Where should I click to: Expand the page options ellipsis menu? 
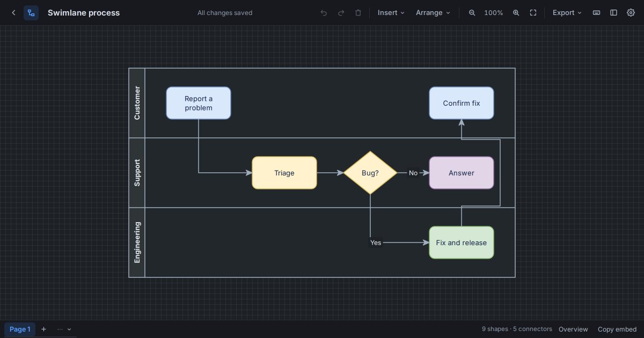(64, 329)
